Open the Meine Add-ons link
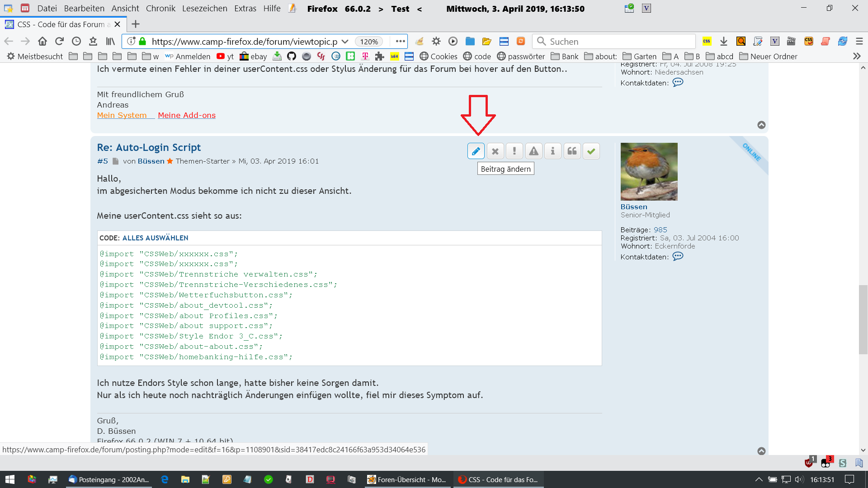This screenshot has height=488, width=868. click(x=187, y=115)
